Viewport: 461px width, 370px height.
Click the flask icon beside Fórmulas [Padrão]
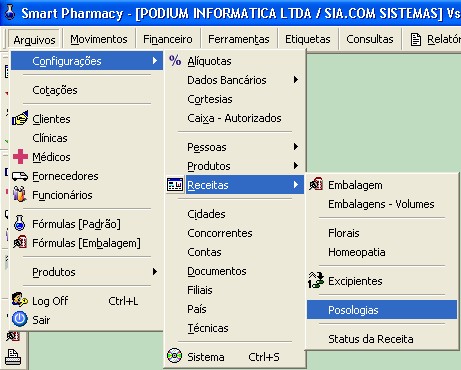pyautogui.click(x=20, y=223)
